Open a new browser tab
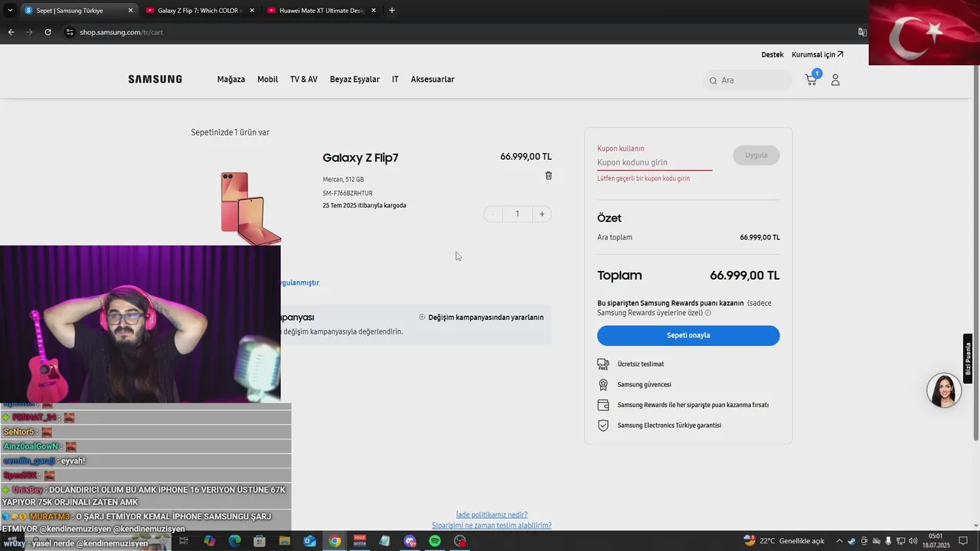Screen dimensions: 980x551 pos(392,11)
